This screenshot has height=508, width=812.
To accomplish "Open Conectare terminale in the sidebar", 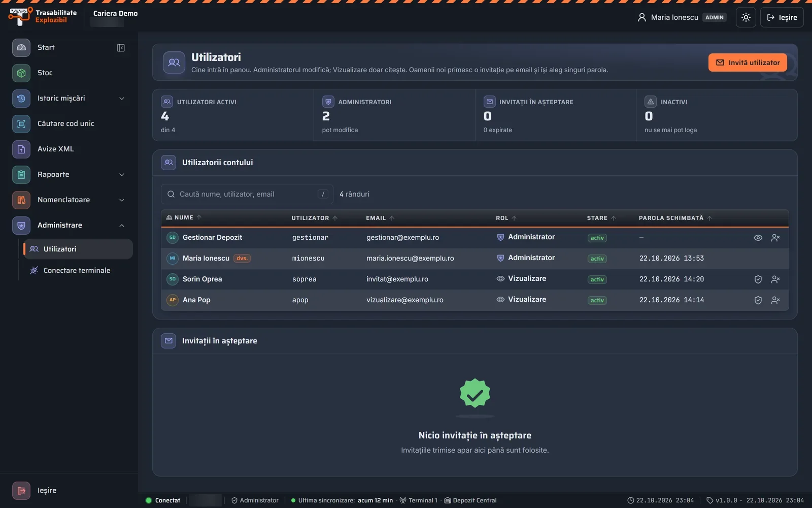I will (x=78, y=270).
